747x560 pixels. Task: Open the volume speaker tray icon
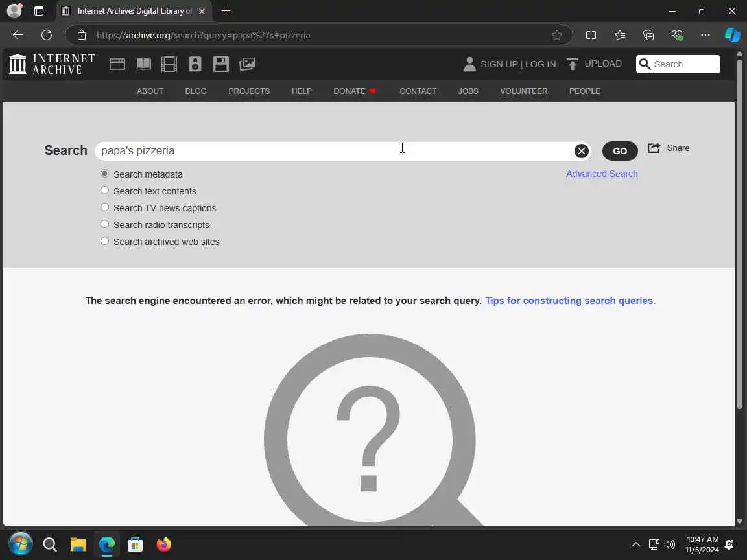670,544
